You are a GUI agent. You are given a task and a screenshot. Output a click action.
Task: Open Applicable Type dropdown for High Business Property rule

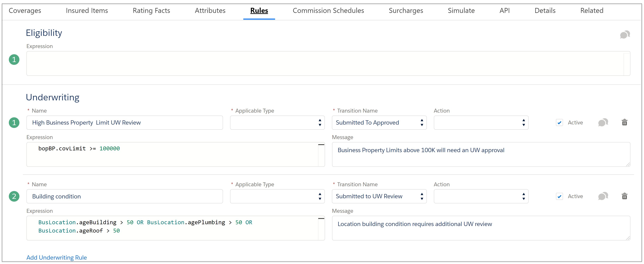coord(277,122)
